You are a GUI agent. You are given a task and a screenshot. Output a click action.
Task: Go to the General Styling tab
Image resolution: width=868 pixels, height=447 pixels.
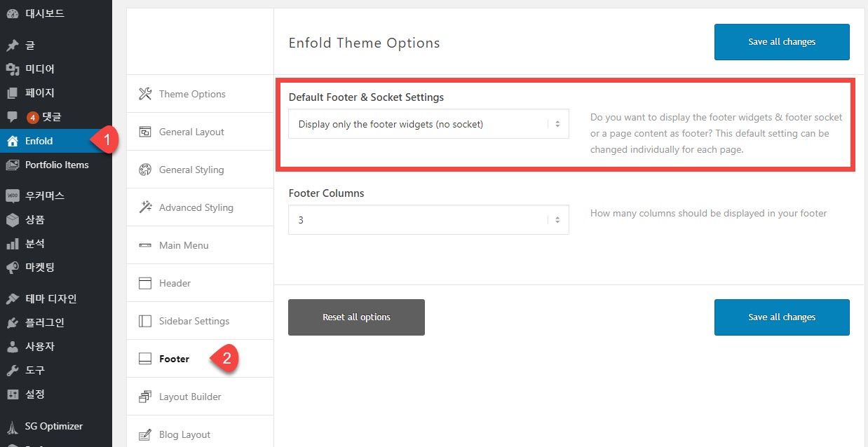(200, 170)
